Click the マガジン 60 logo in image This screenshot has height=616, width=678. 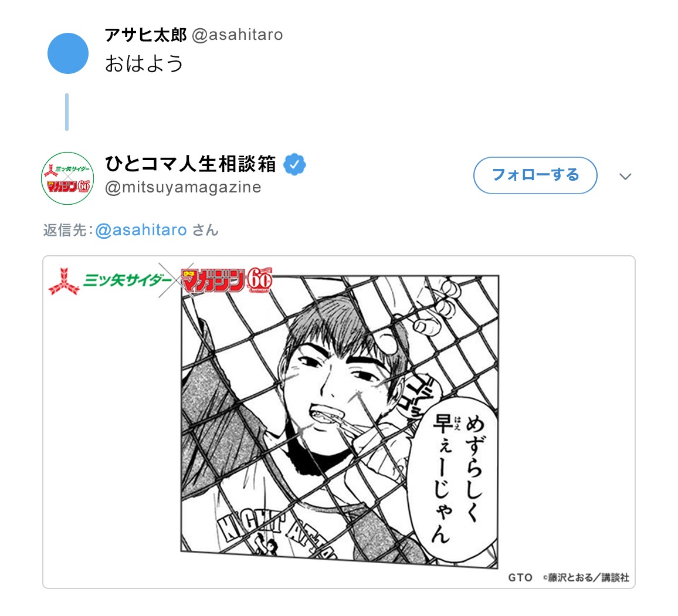pyautogui.click(x=227, y=280)
